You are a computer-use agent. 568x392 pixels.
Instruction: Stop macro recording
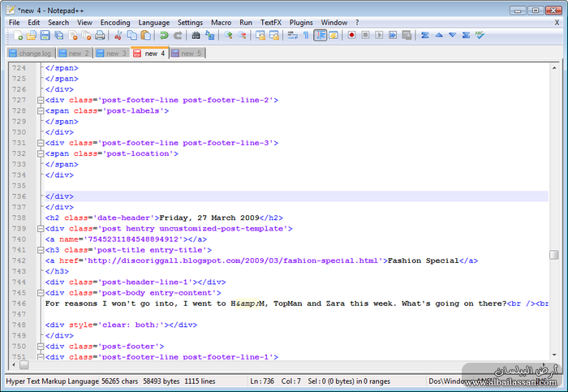coord(365,35)
